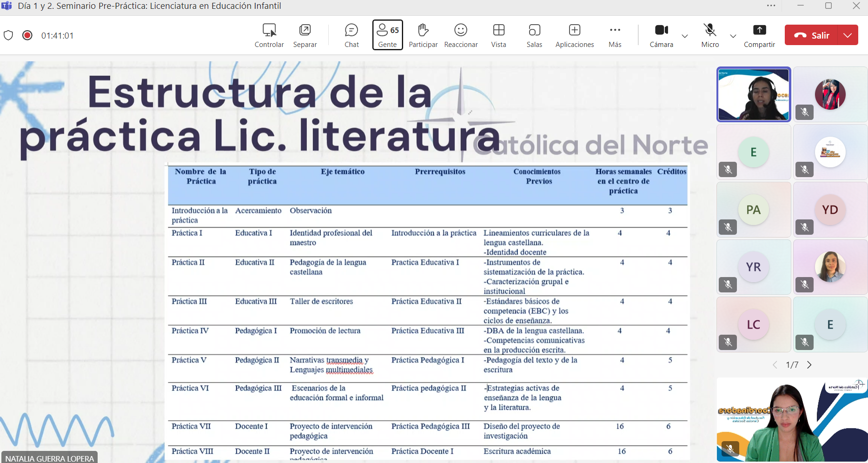Image resolution: width=868 pixels, height=463 pixels.
Task: Expand the microphone options dropdown arrow
Action: pos(733,36)
